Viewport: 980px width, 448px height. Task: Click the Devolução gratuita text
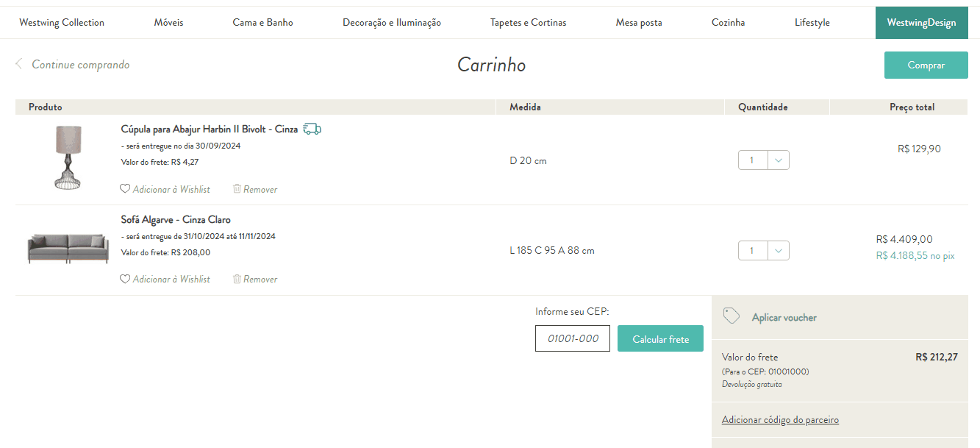tap(751, 384)
